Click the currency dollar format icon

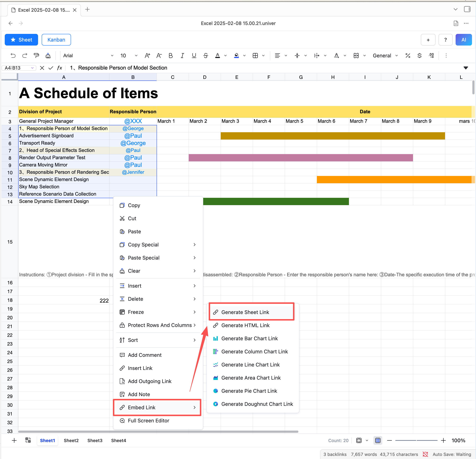pyautogui.click(x=419, y=56)
